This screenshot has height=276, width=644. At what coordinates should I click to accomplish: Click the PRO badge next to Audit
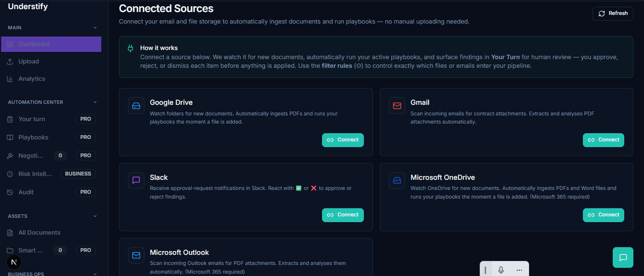(x=86, y=192)
